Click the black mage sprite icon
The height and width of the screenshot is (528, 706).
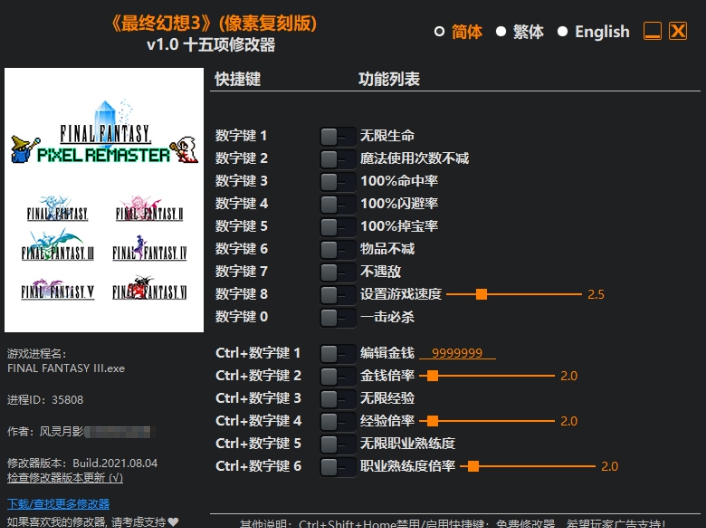[25, 149]
